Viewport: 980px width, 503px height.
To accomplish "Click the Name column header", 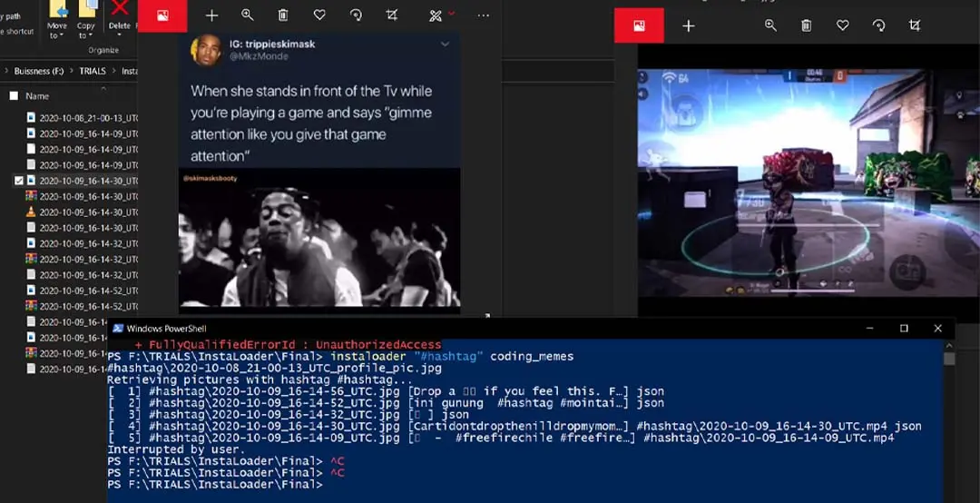I will point(37,96).
